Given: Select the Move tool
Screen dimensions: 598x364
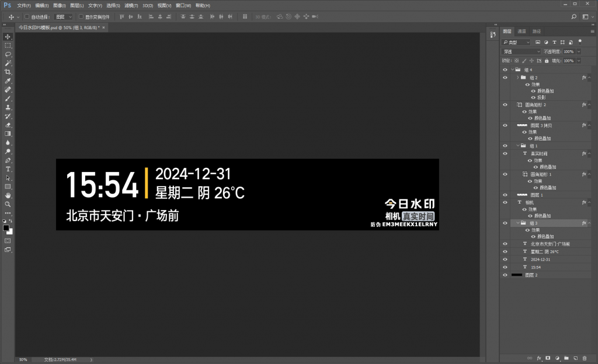Looking at the screenshot, I should [x=8, y=36].
